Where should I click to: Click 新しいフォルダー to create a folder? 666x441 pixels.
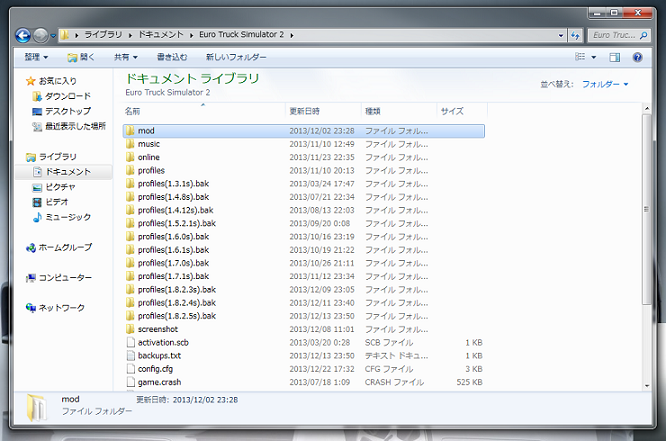[x=236, y=57]
